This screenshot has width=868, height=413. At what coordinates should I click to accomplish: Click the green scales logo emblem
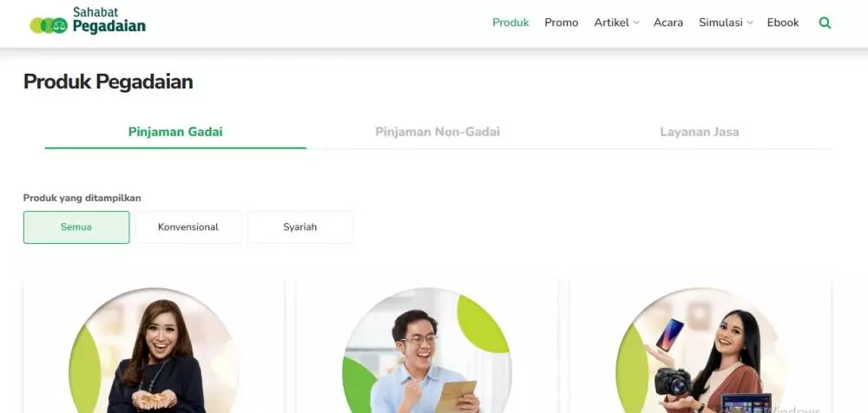pos(49,25)
